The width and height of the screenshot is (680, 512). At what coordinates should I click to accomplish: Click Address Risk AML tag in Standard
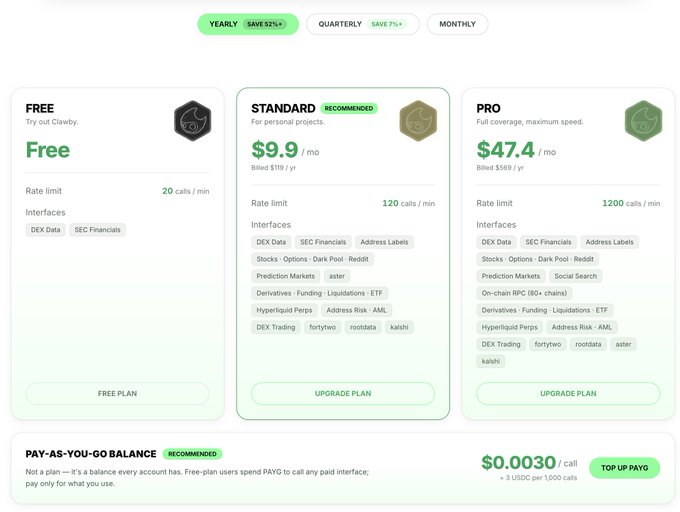[356, 310]
